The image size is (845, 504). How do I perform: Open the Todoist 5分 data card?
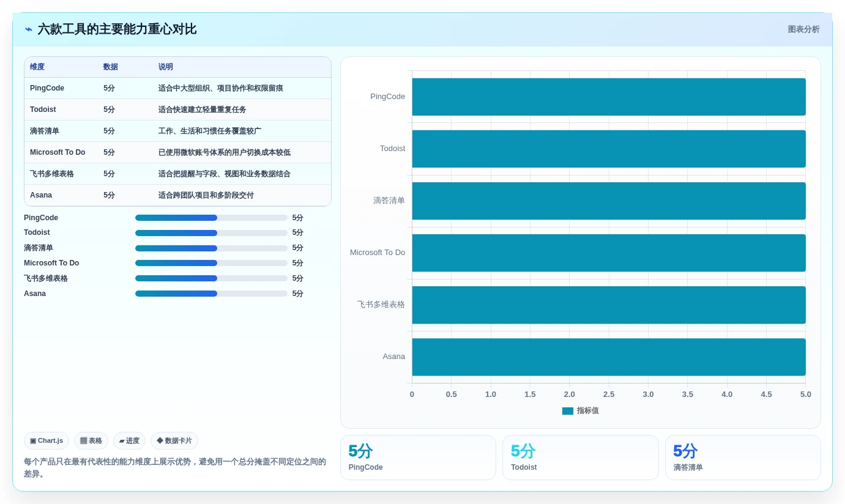click(x=581, y=458)
